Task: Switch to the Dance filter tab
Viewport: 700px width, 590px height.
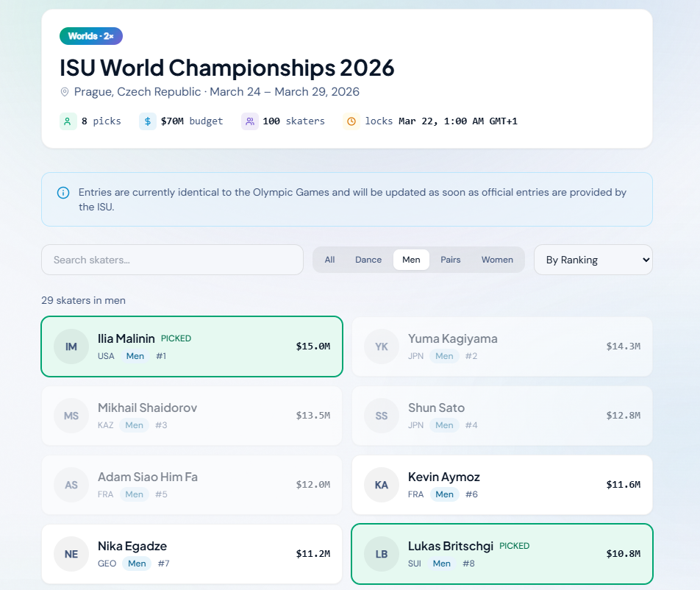Action: click(x=368, y=260)
